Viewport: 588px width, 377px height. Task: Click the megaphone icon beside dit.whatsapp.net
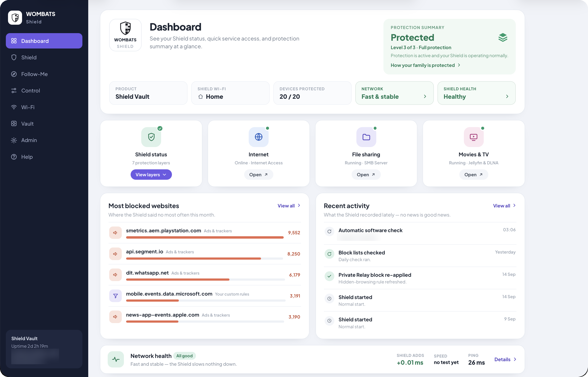click(x=115, y=275)
